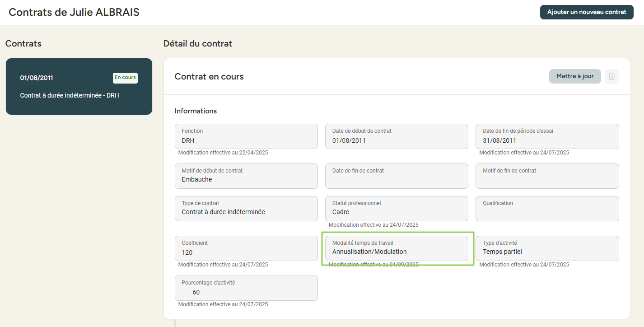The height and width of the screenshot is (327, 644).
Task: Open the Motif de début de contrat field
Action: (246, 176)
